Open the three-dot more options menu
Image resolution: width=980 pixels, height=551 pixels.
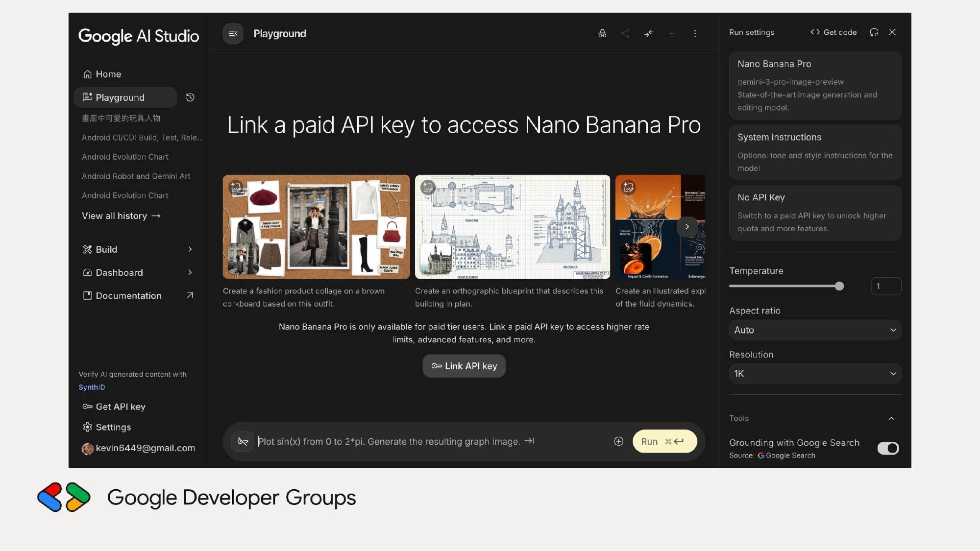[x=695, y=33]
